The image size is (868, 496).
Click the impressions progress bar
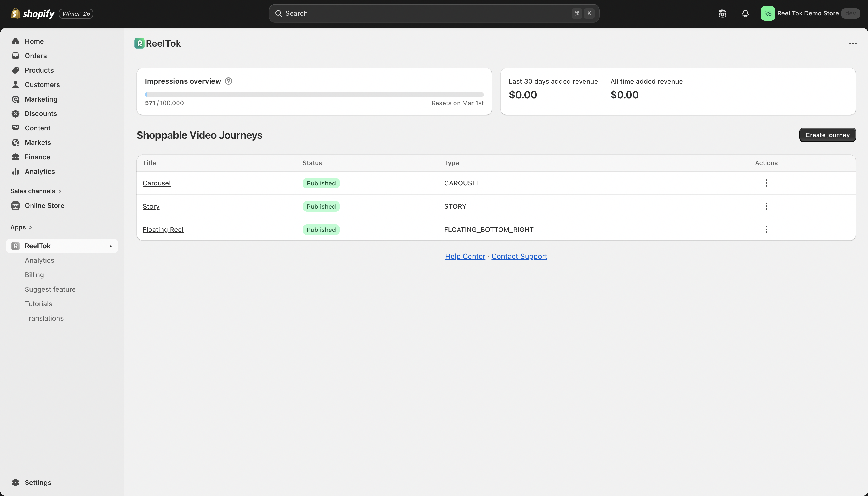tap(314, 94)
